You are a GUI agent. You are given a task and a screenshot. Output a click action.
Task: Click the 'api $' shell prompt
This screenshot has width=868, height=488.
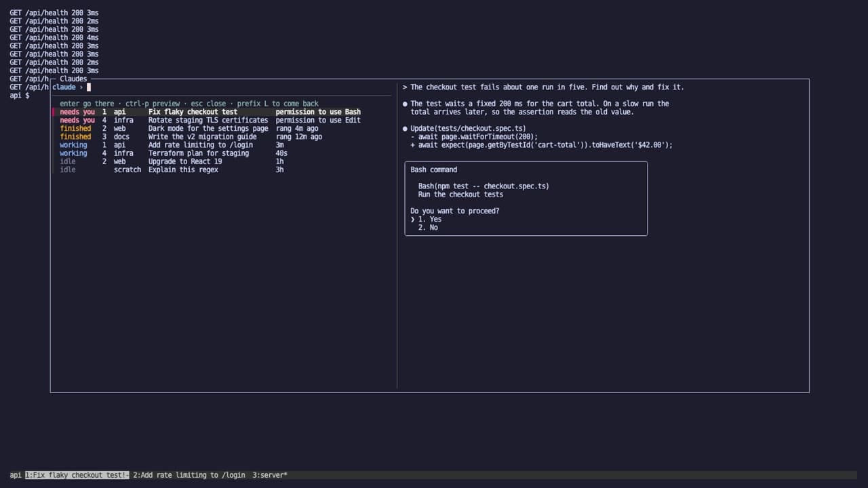pos(20,96)
